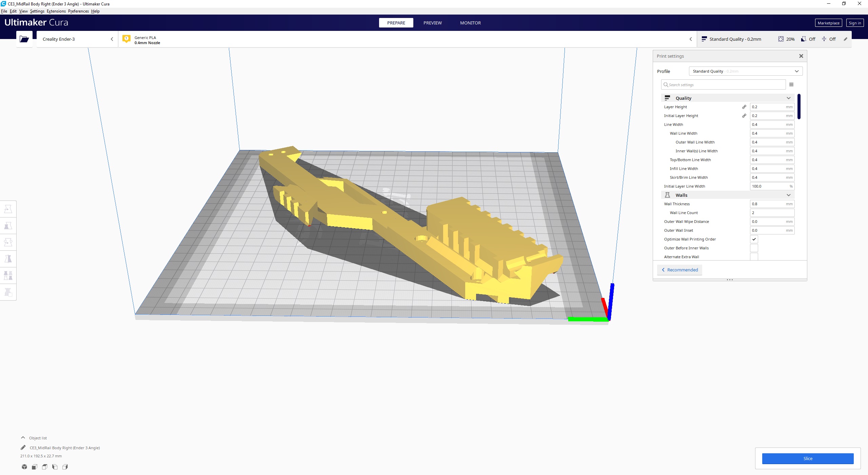Select the Support Blocker tool
The image size is (868, 475).
click(x=8, y=292)
